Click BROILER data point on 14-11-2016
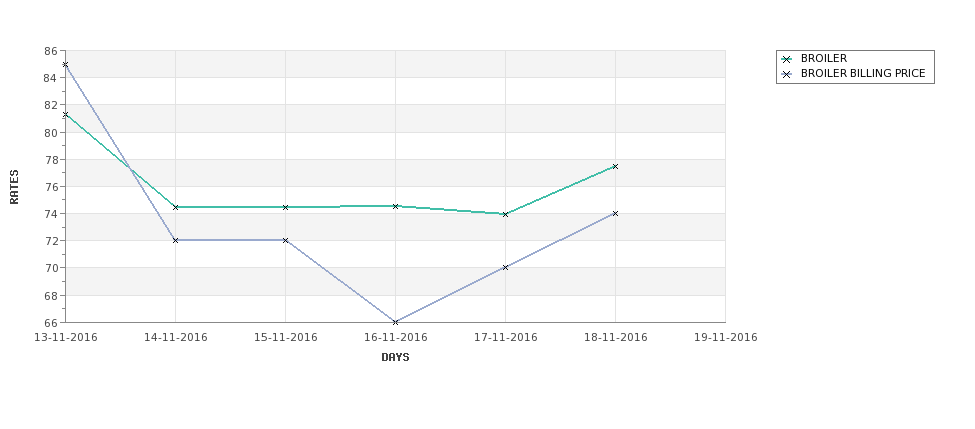 [176, 207]
